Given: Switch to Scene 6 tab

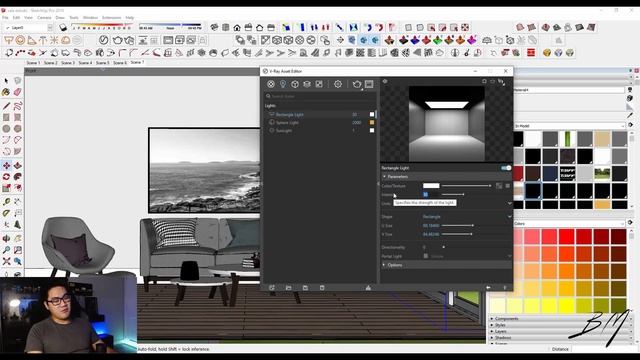Looking at the screenshot, I should coord(120,63).
